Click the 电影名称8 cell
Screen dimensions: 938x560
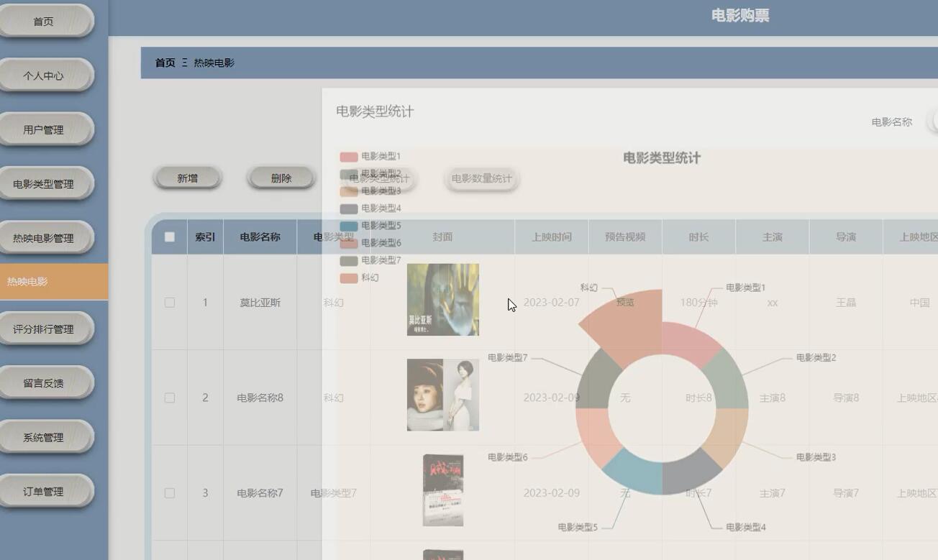[x=260, y=398]
